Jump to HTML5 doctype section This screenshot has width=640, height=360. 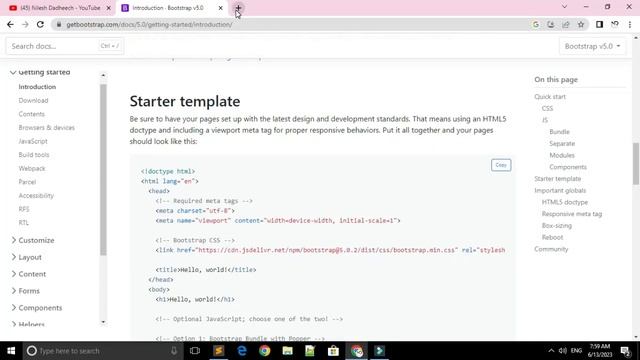[x=564, y=202]
